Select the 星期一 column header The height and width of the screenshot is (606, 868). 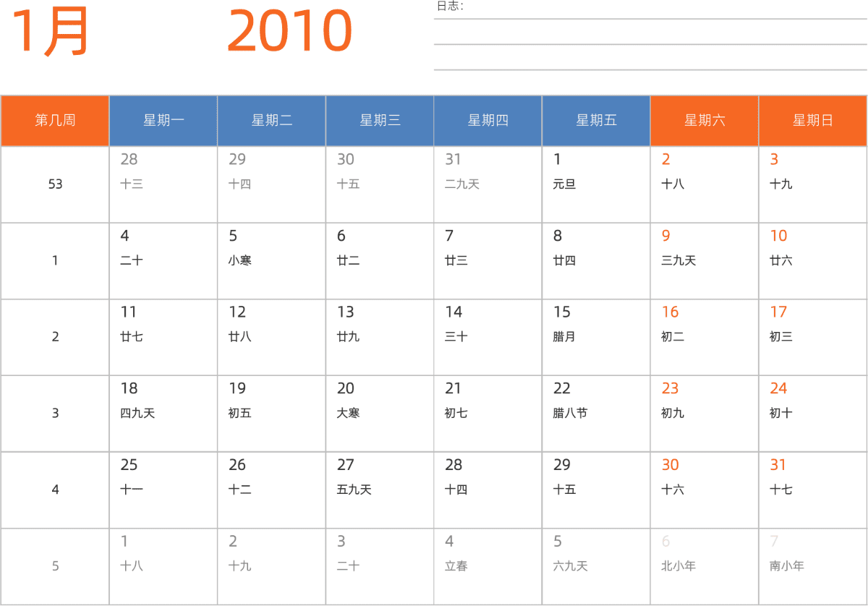163,121
